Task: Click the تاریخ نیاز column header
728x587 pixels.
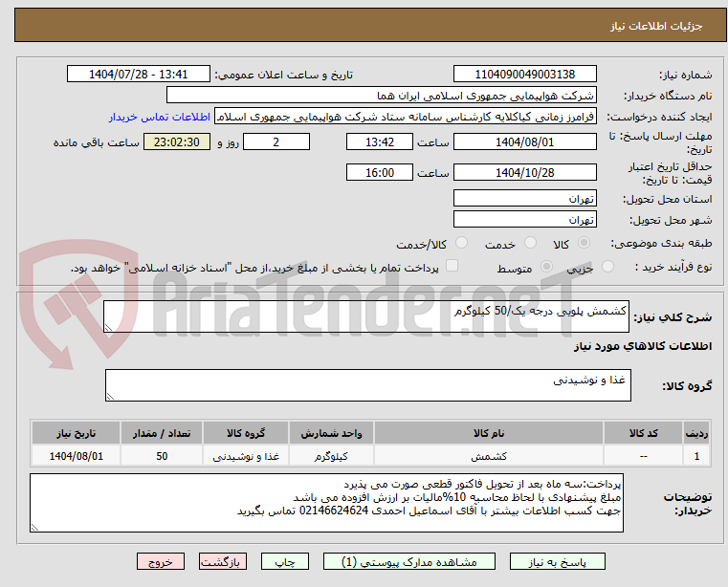Action: coord(77,433)
